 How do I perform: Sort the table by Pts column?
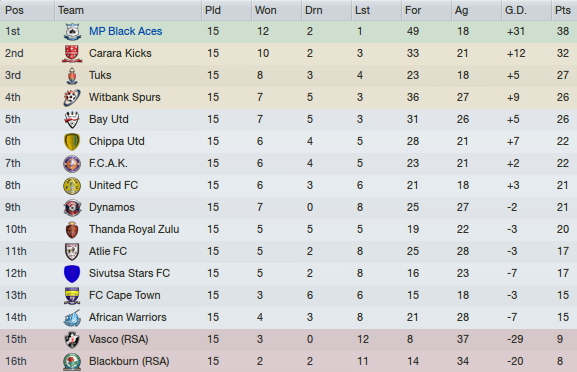point(564,10)
